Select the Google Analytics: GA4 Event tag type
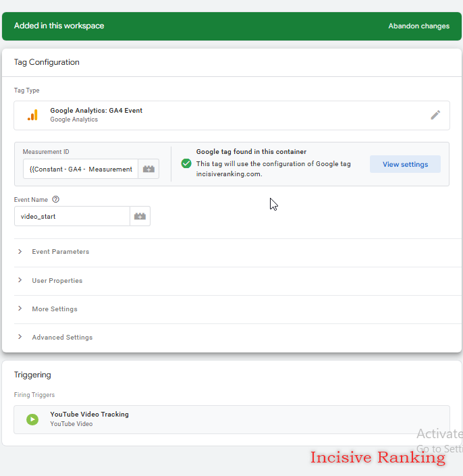463x476 pixels. 231,115
